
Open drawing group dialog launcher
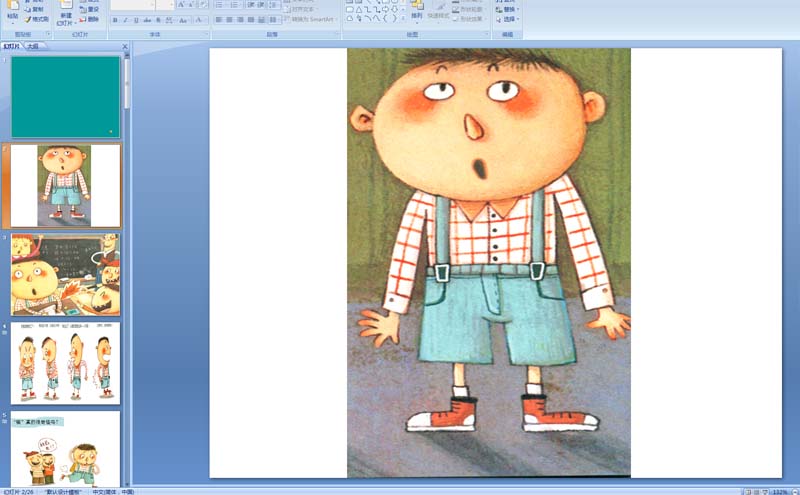[487, 34]
